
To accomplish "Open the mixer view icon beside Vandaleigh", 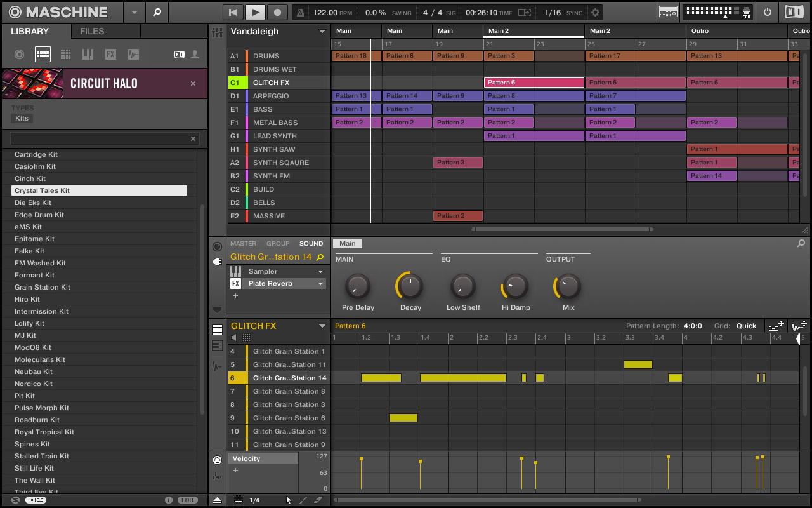I will pyautogui.click(x=218, y=32).
